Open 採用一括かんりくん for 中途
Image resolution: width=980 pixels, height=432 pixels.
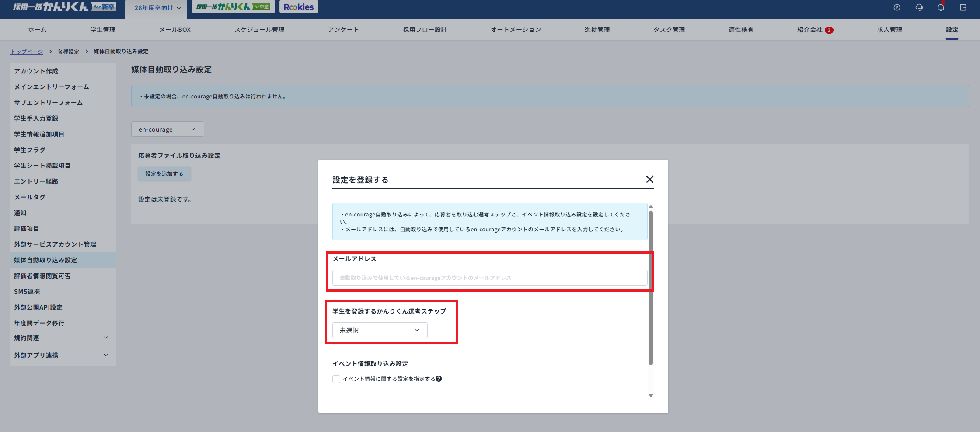(232, 7)
